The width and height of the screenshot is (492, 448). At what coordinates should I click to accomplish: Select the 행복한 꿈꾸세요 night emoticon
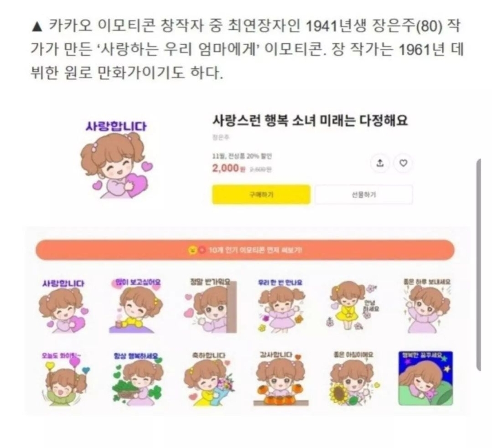(426, 378)
